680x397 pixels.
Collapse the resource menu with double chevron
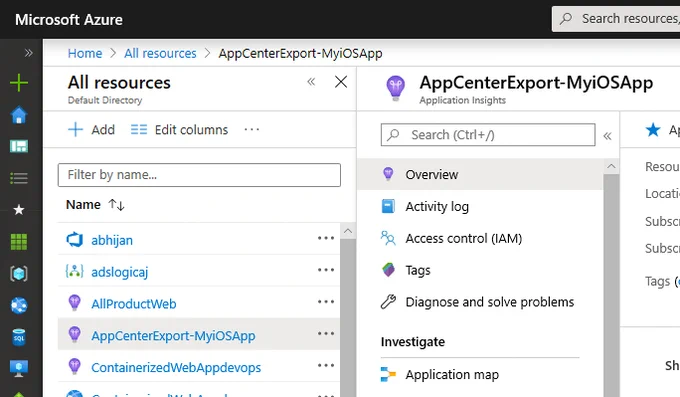pyautogui.click(x=607, y=136)
